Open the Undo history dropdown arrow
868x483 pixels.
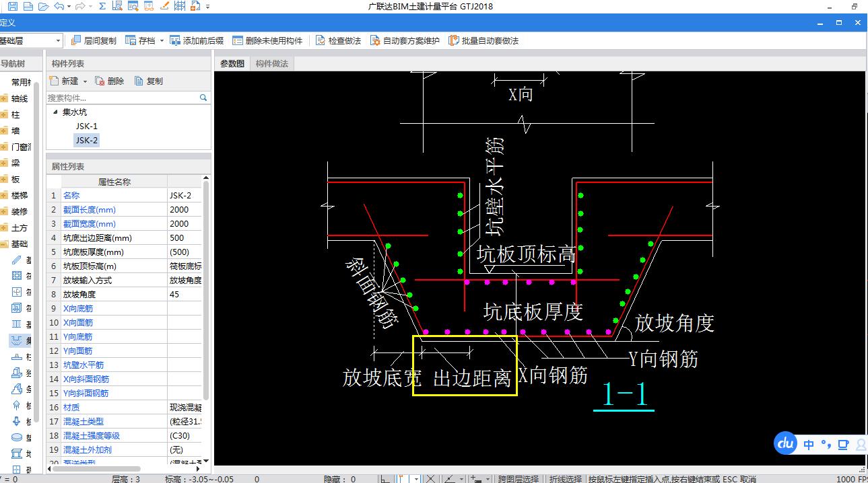point(69,7)
